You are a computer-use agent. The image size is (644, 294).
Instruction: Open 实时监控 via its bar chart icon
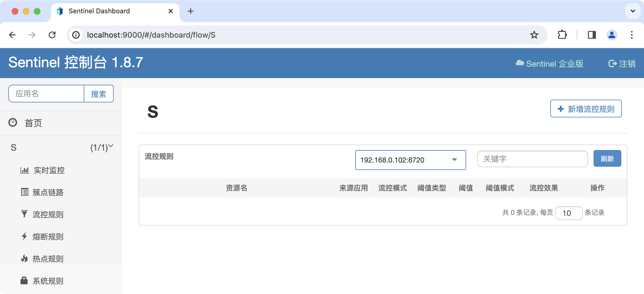pyautogui.click(x=25, y=170)
